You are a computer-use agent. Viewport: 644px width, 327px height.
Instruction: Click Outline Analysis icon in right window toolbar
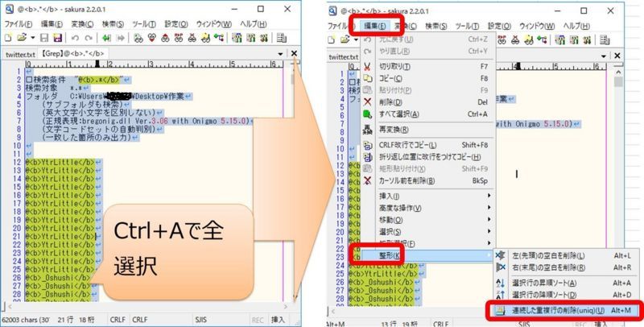pyautogui.click(x=542, y=39)
